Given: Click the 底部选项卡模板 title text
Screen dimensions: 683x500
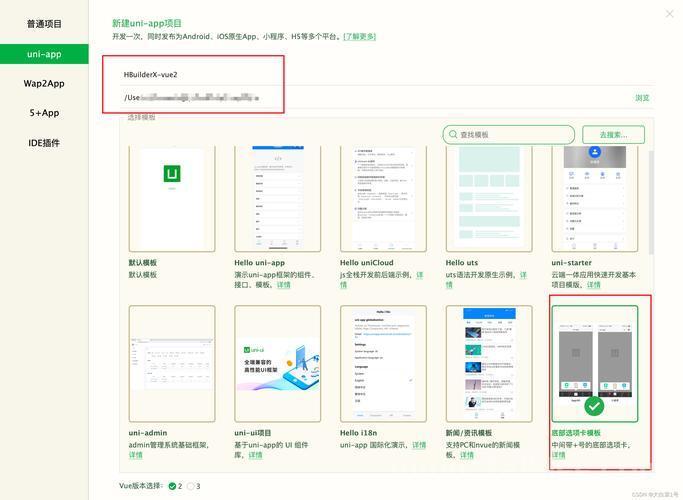Looking at the screenshot, I should point(576,432).
